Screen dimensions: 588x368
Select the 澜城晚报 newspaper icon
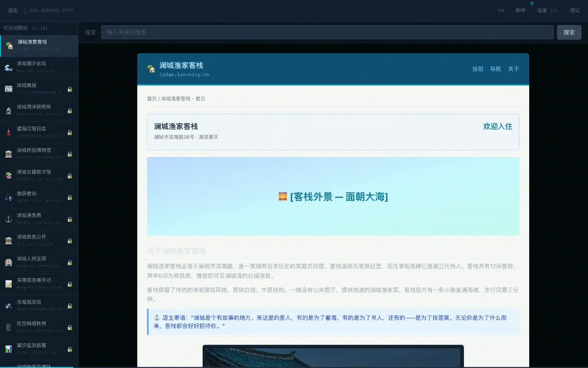tap(8, 89)
